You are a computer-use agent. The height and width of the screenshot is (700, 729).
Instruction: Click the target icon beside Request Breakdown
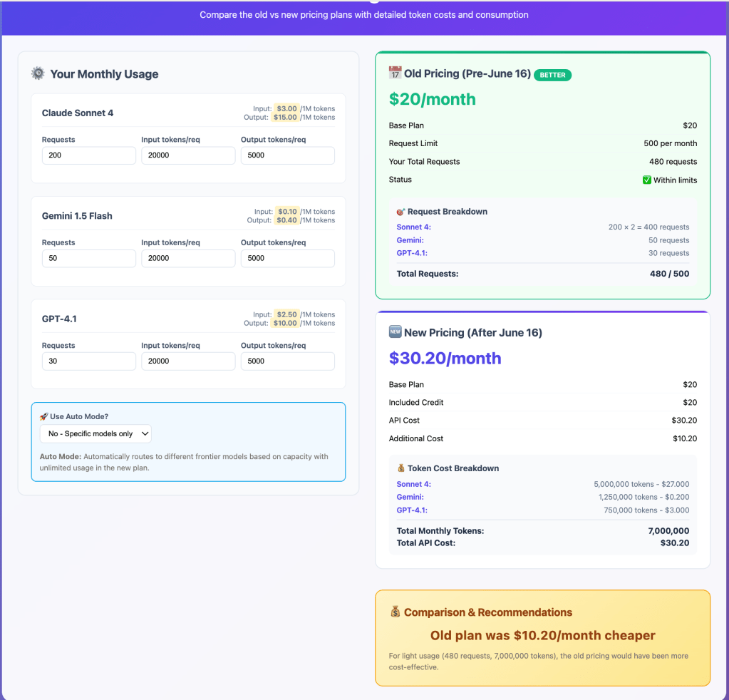tap(400, 212)
